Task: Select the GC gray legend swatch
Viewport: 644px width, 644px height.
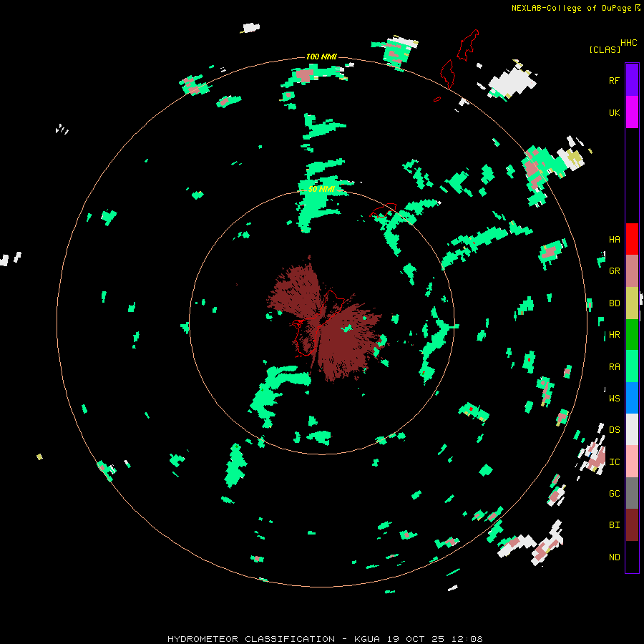Action: click(632, 493)
